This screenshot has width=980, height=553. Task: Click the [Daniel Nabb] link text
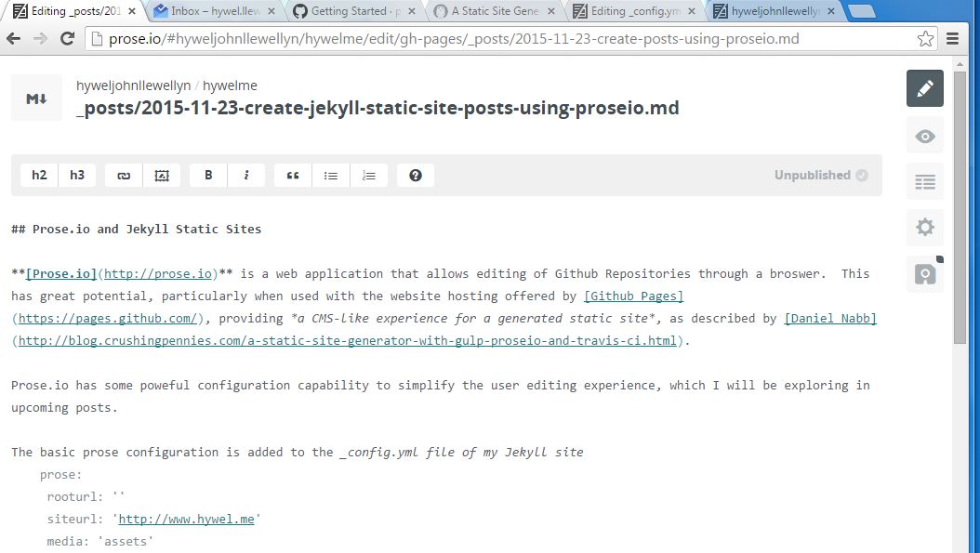tap(830, 318)
